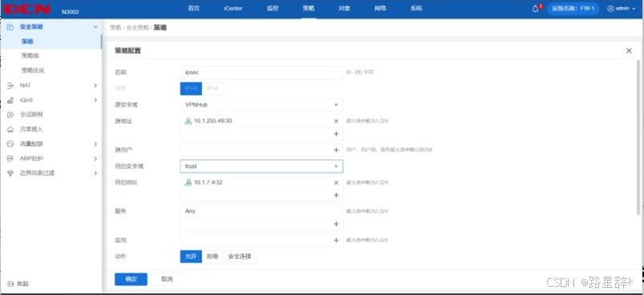Expand the 流量配额 submenu arrow
The image size is (644, 295).
[95, 144]
